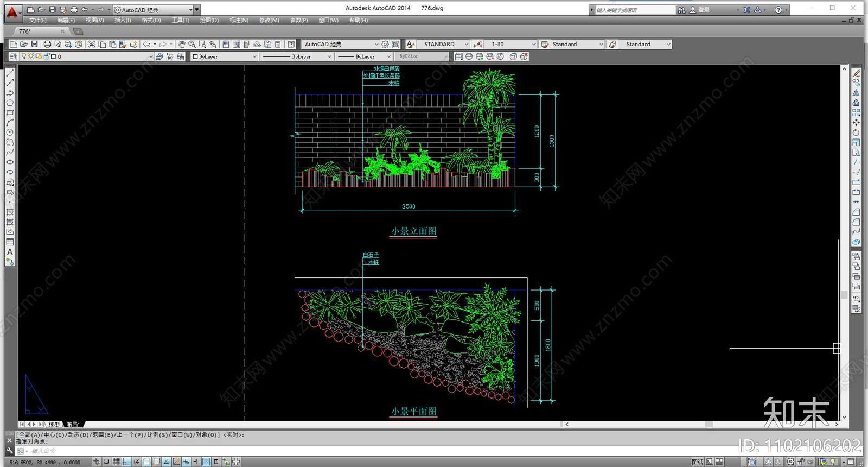Screen dimensions: 868x467
Task: Select the Erase tool in modify toolbar
Action: 856,73
